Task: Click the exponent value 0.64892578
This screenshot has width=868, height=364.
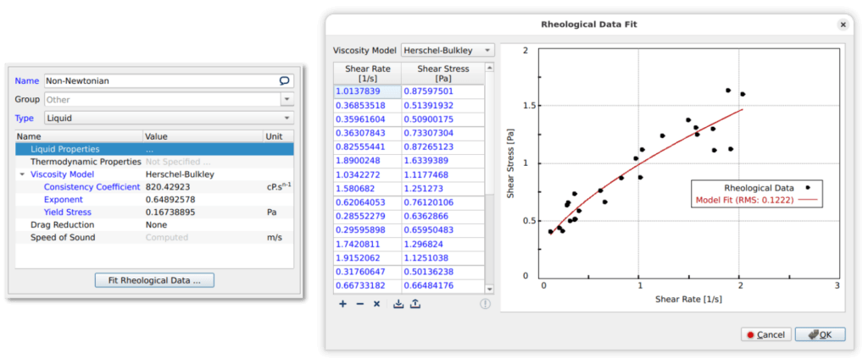Action: [x=170, y=199]
